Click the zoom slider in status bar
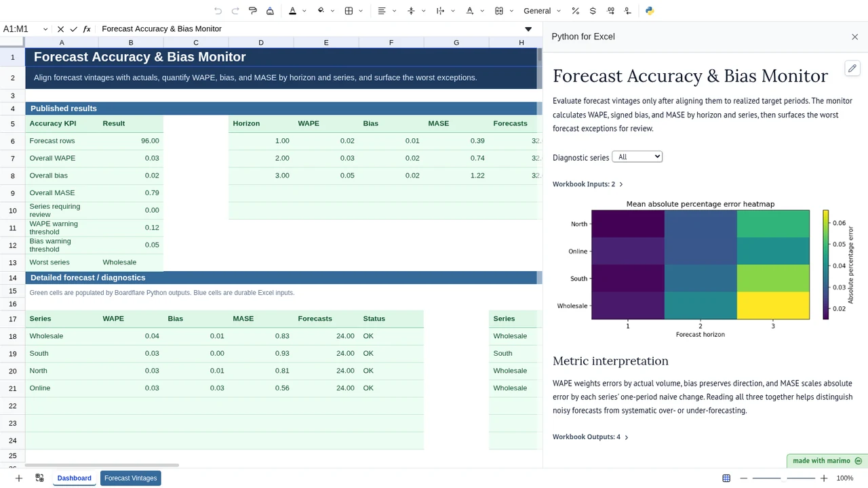The width and height of the screenshot is (868, 488). (x=784, y=478)
